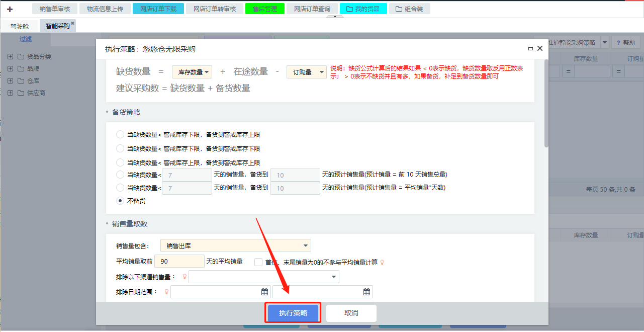
Task: Click the 取消 button
Action: click(x=351, y=313)
